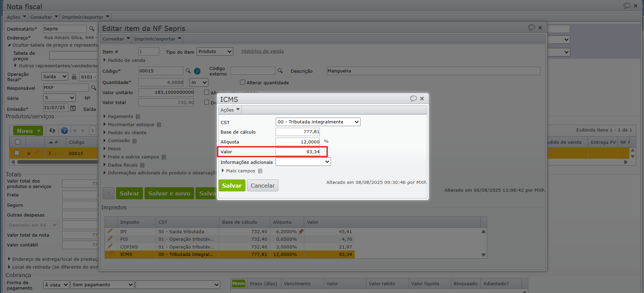644x293 pixels.
Task: Open Tipo do item Produto dropdown
Action: click(215, 51)
